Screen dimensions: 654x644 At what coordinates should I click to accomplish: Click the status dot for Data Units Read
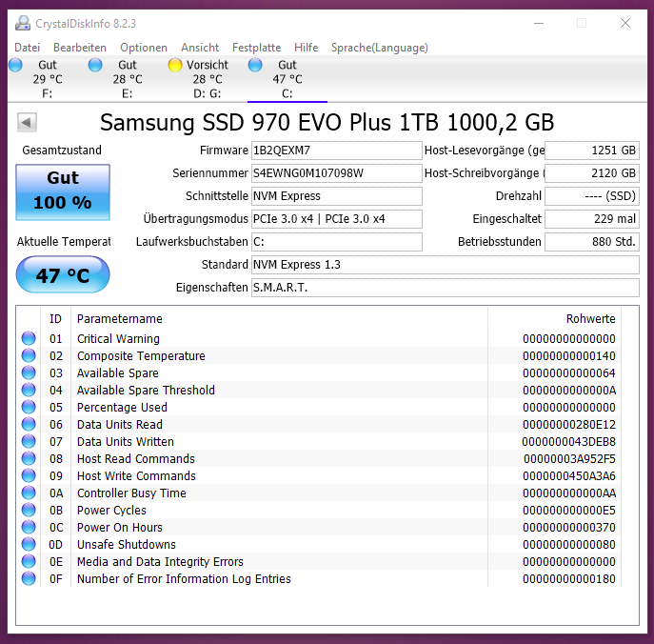tap(29, 424)
